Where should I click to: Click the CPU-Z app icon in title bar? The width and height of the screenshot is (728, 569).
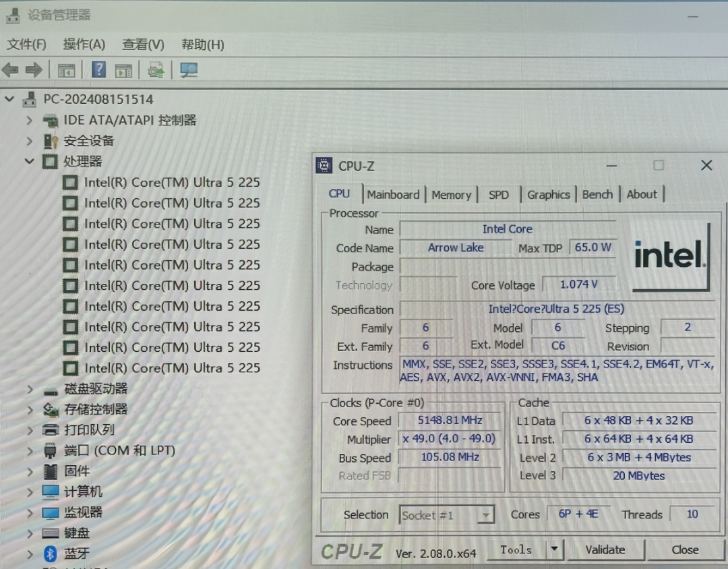[x=324, y=165]
